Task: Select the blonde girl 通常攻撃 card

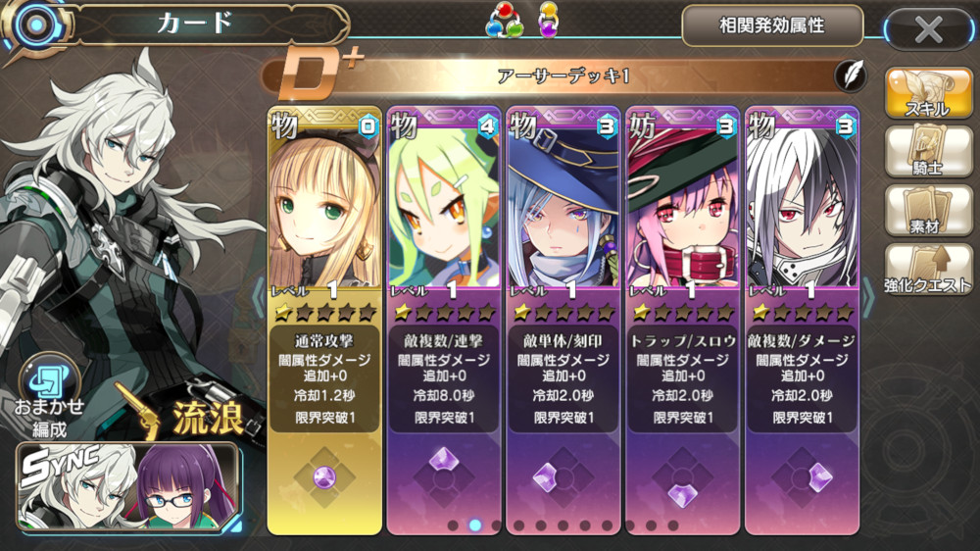Action: click(x=324, y=321)
